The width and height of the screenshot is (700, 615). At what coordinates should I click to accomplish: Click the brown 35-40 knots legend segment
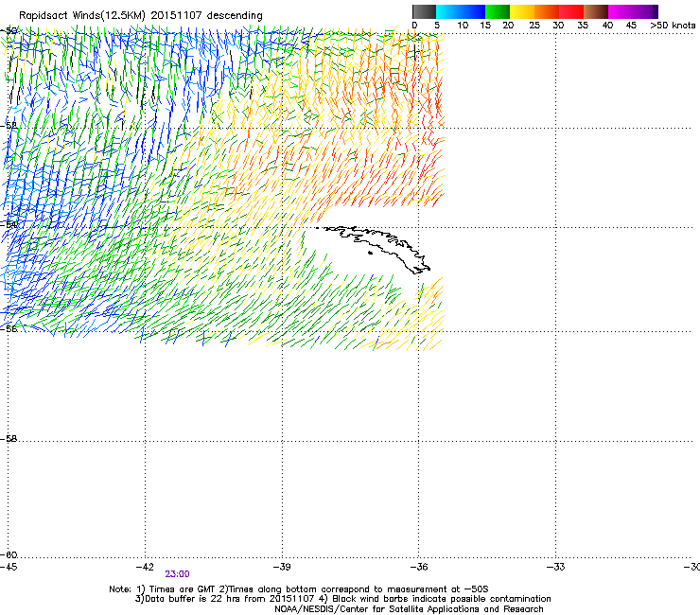click(596, 11)
